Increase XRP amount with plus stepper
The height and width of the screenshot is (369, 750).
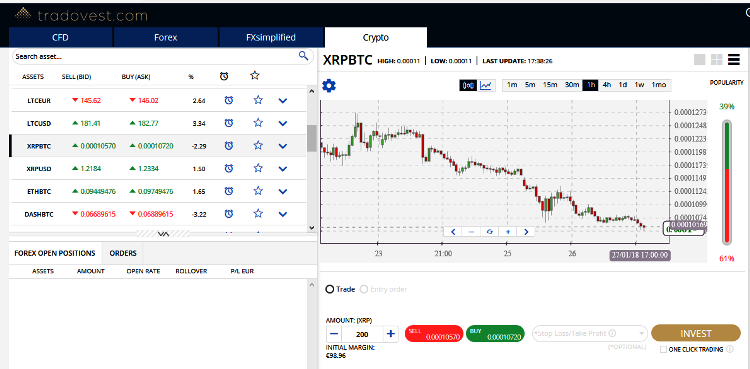click(x=391, y=334)
